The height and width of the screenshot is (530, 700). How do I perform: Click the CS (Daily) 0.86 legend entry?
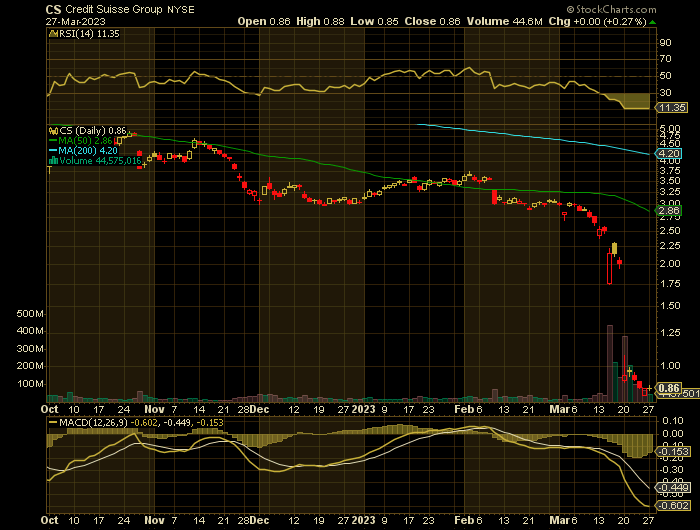pyautogui.click(x=93, y=131)
